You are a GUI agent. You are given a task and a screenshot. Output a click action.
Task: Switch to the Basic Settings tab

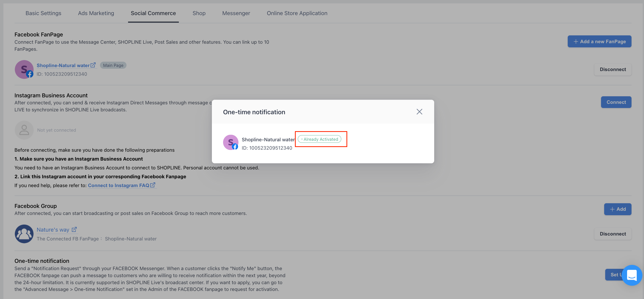[43, 13]
